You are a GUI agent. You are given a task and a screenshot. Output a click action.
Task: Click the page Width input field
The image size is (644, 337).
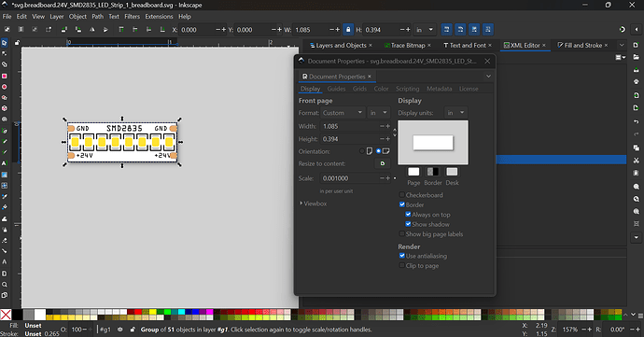pyautogui.click(x=349, y=126)
